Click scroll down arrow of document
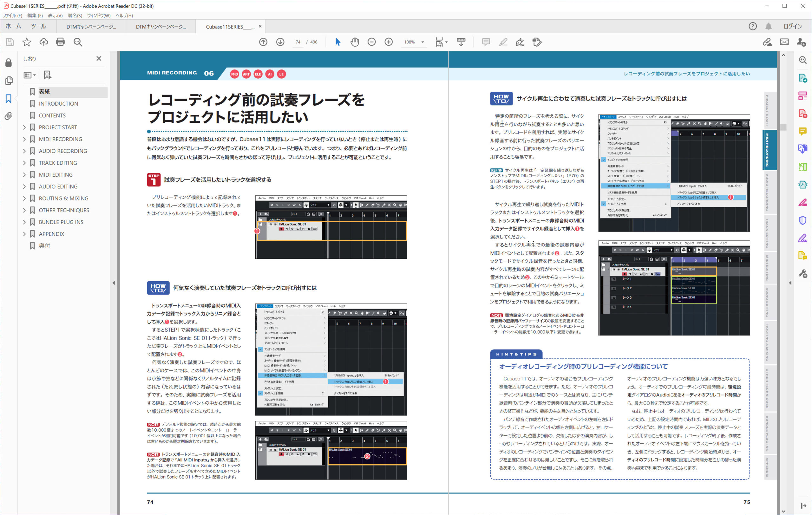 783,511
